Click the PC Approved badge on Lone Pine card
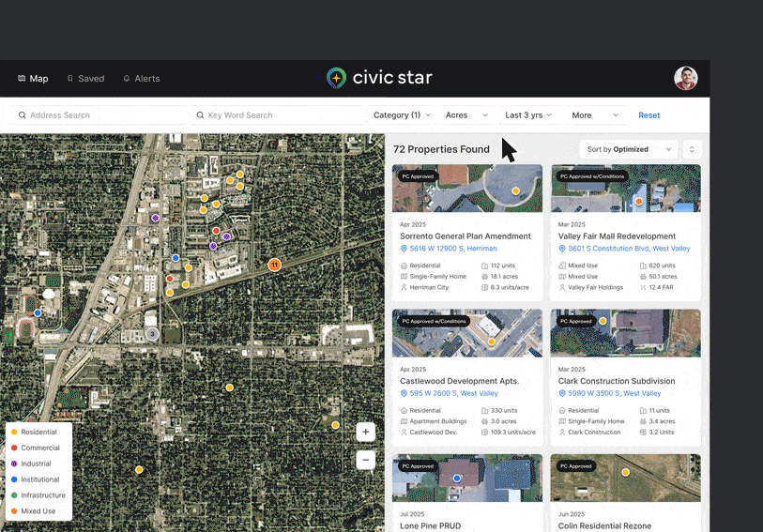This screenshot has width=763, height=532. pyautogui.click(x=418, y=466)
